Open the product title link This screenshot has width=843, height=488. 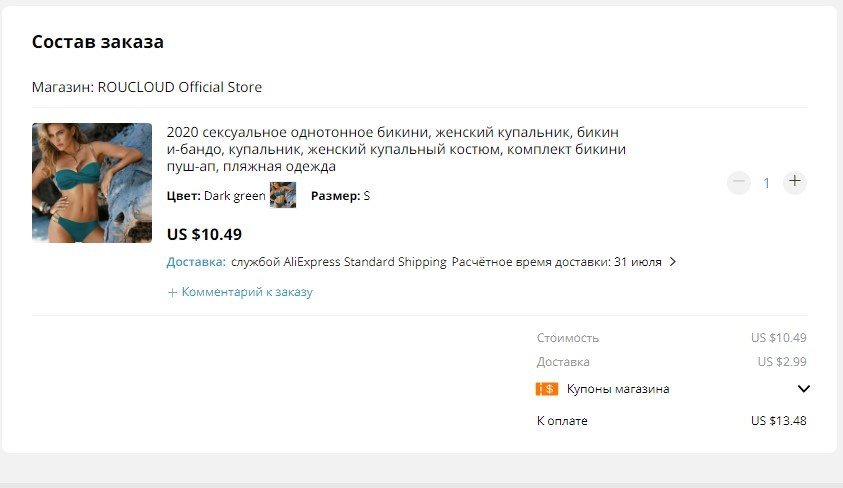tap(396, 149)
